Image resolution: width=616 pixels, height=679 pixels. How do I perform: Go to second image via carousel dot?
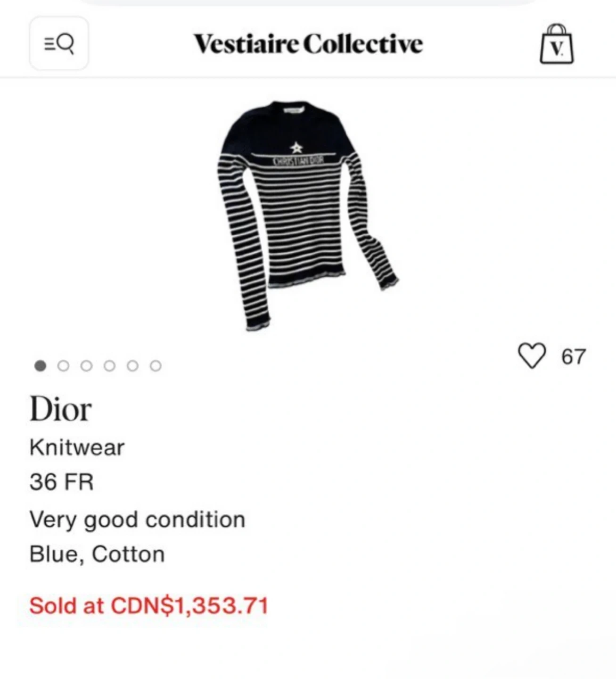coord(63,366)
